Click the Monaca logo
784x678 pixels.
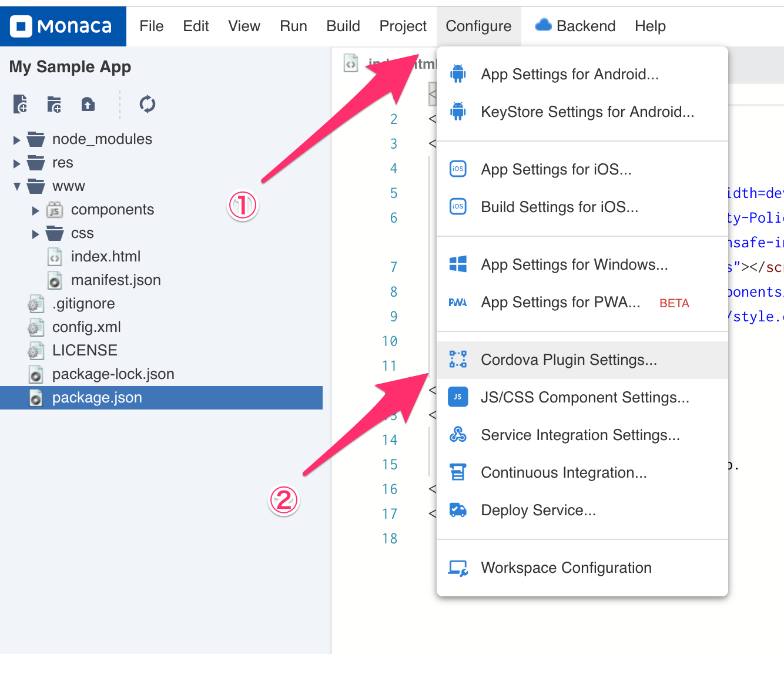[x=62, y=26]
